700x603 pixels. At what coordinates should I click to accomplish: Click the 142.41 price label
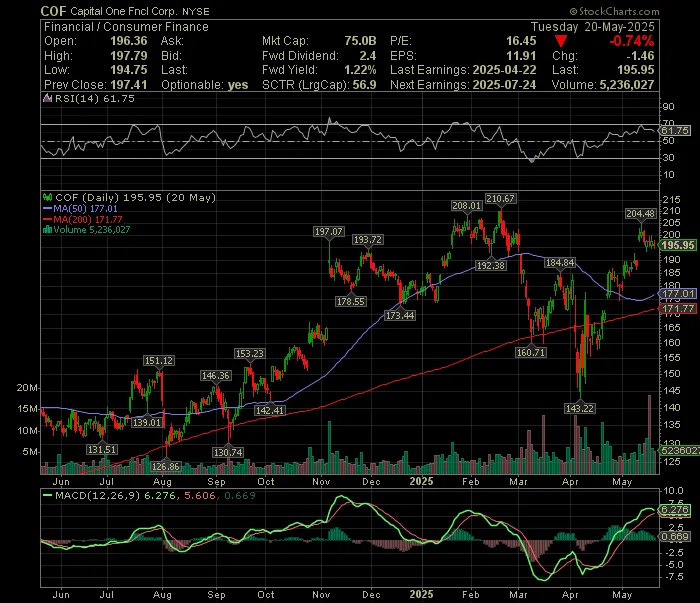pyautogui.click(x=270, y=411)
